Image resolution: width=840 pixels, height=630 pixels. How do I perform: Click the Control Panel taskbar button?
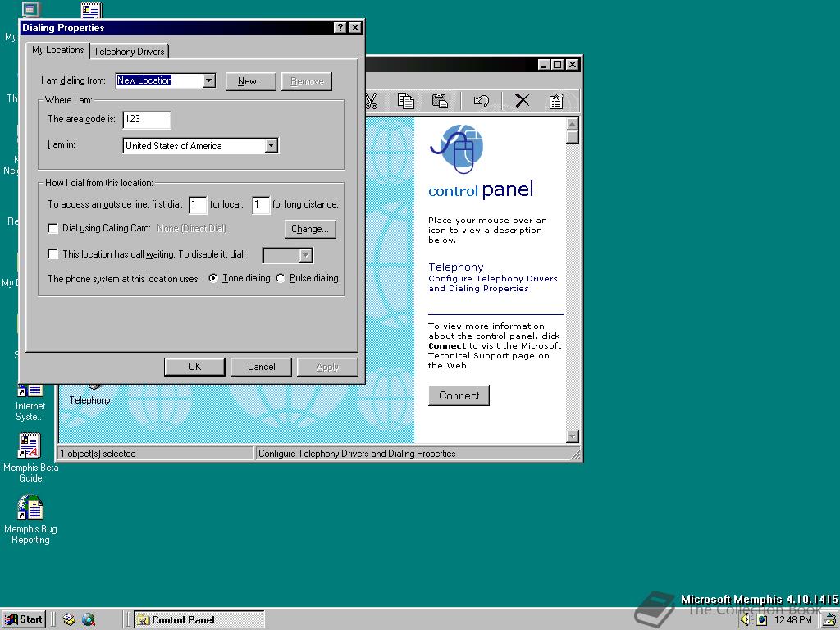[199, 620]
